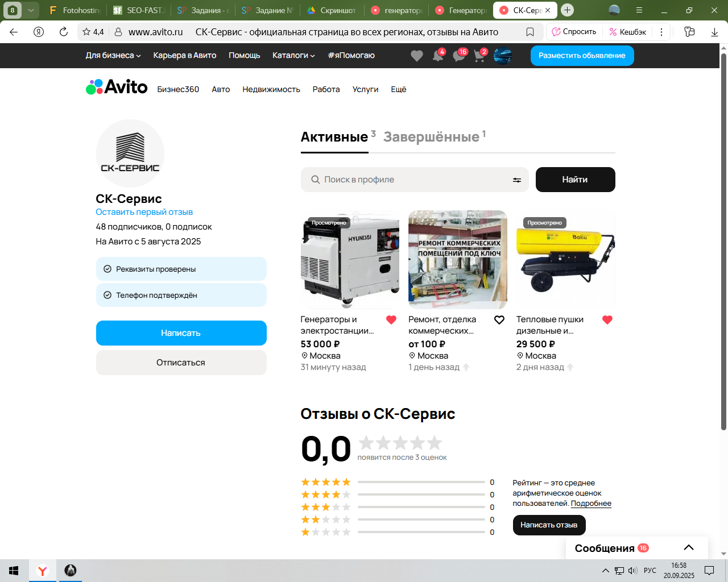The image size is (728, 582).
Task: Bookmark this page icon in address bar
Action: pyautogui.click(x=530, y=32)
